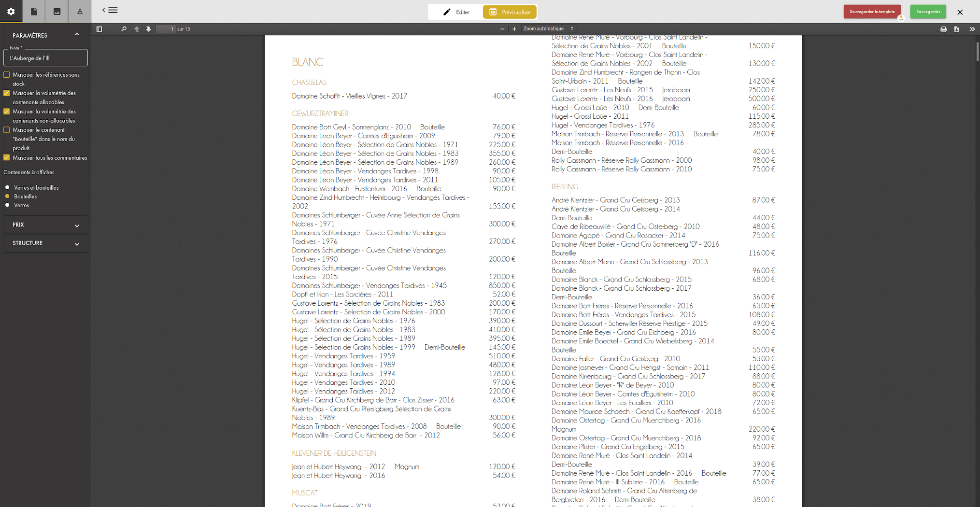The height and width of the screenshot is (507, 980).
Task: Expand the PRIX section
Action: (x=45, y=225)
